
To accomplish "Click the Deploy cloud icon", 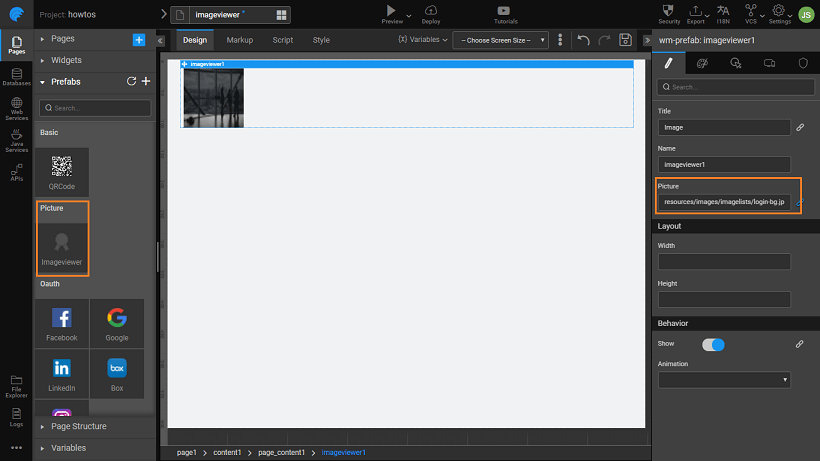I will coord(431,10).
